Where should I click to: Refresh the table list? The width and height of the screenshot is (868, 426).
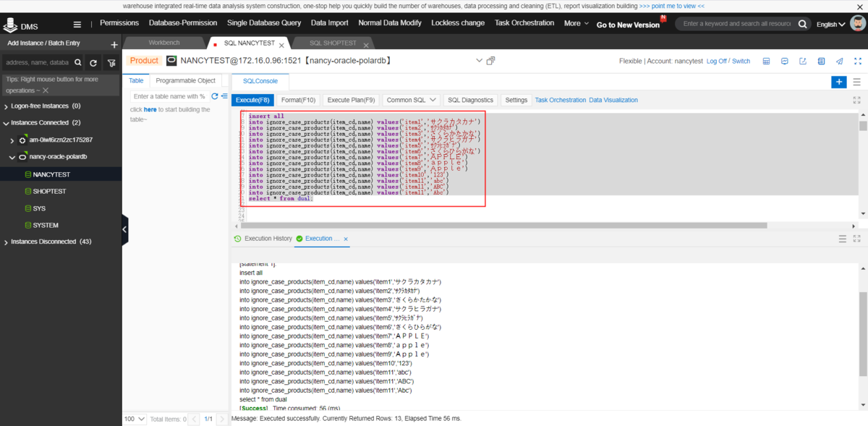coord(214,96)
